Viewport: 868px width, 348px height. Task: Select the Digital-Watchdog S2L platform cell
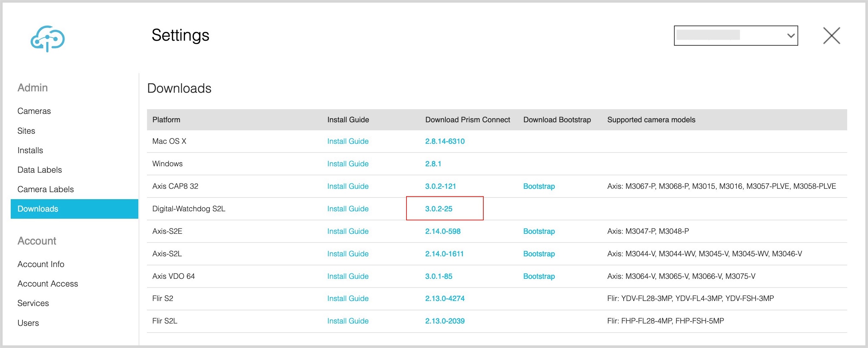tap(189, 209)
